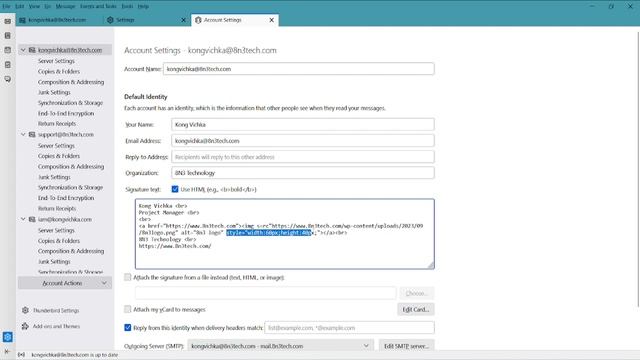This screenshot has width=640, height=360.
Task: Open the Calendar space icon
Action: pos(8,50)
